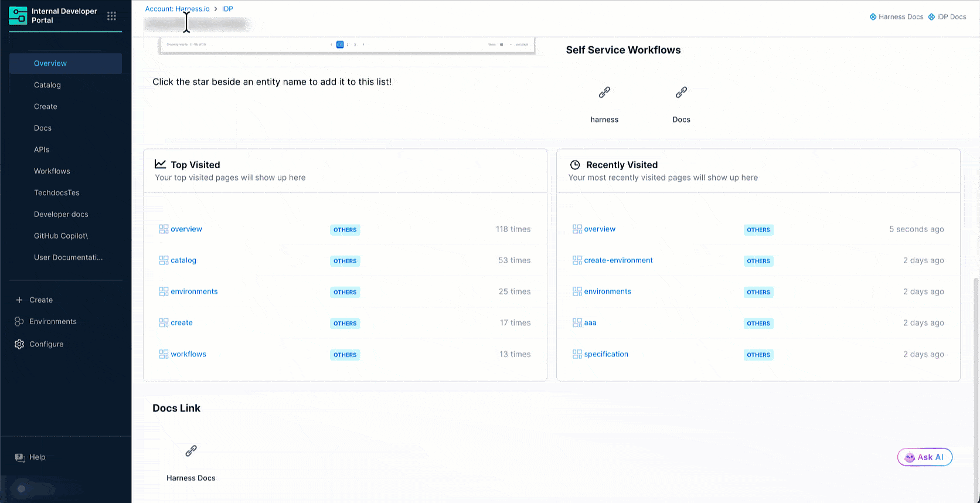Screen dimensions: 980x503
Task: Click the Account: Harness.io breadcrumb
Action: pyautogui.click(x=177, y=9)
